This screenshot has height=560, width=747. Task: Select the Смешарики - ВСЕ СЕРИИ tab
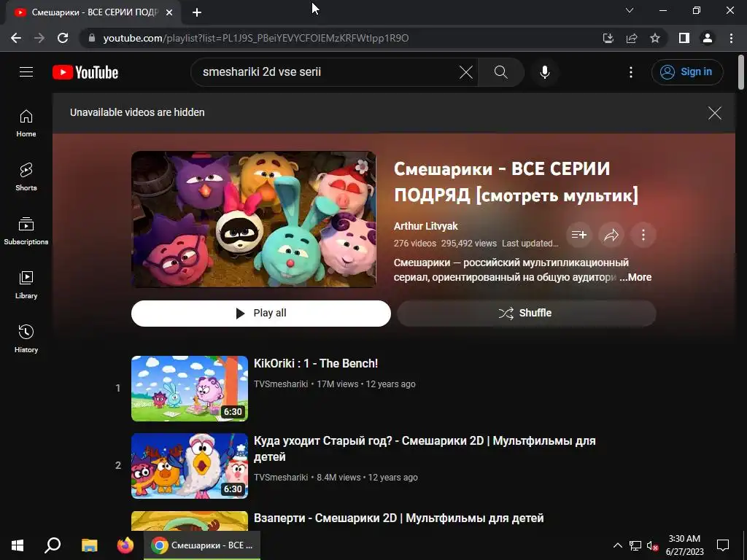(93, 12)
